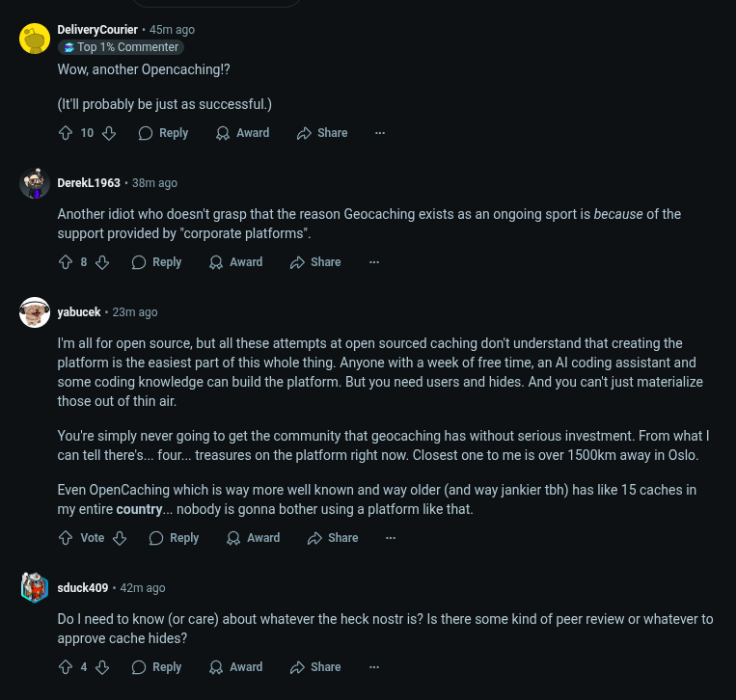
Task: Open more options on sduck409's comment
Action: (374, 667)
